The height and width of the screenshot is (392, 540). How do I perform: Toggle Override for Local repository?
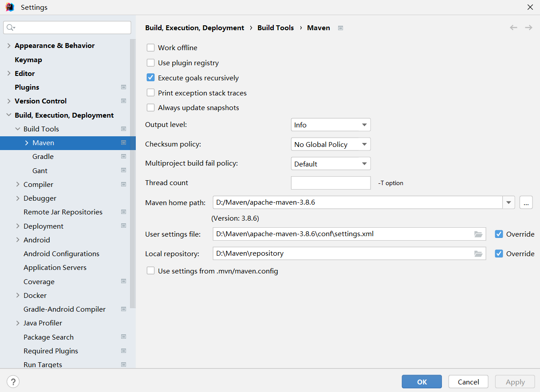click(499, 253)
